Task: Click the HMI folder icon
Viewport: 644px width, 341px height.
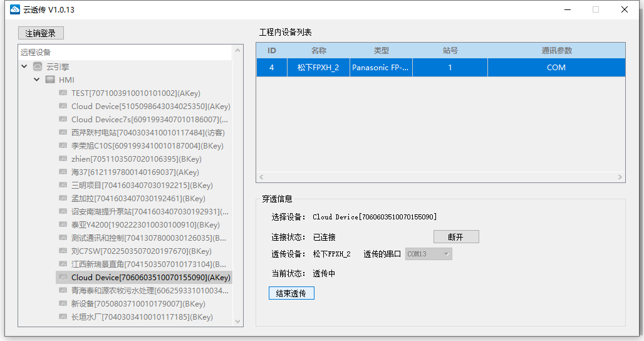Action: pos(50,79)
